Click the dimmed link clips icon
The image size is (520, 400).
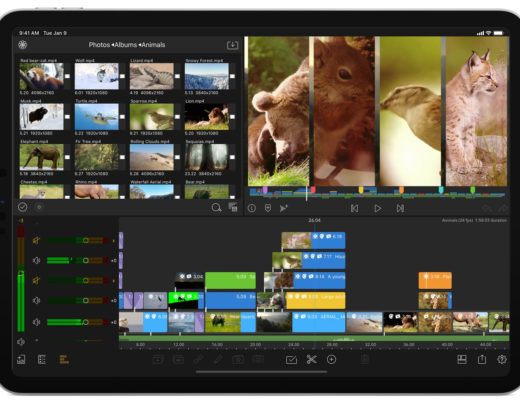(198, 359)
